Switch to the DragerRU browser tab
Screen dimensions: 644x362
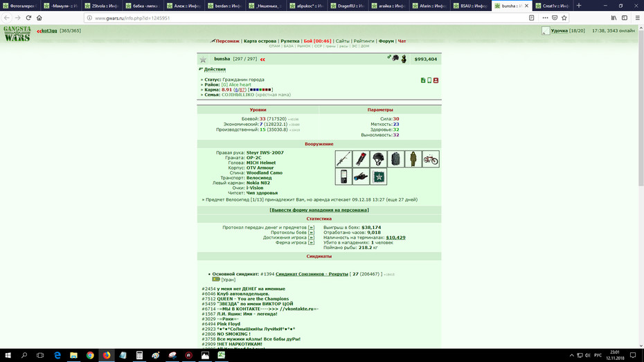pyautogui.click(x=348, y=6)
